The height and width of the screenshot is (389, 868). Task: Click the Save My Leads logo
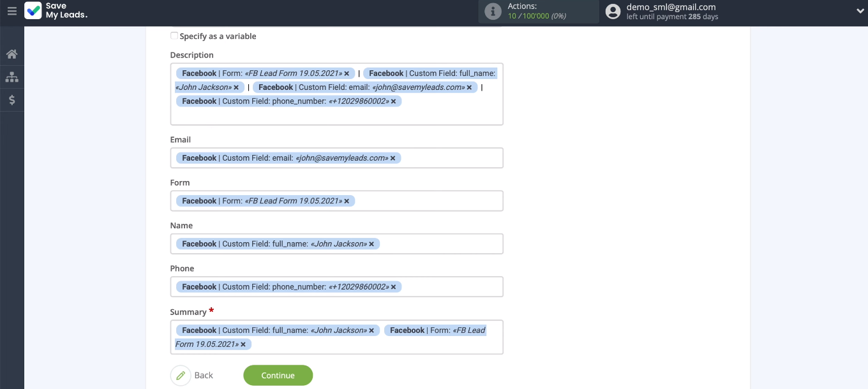(x=56, y=11)
